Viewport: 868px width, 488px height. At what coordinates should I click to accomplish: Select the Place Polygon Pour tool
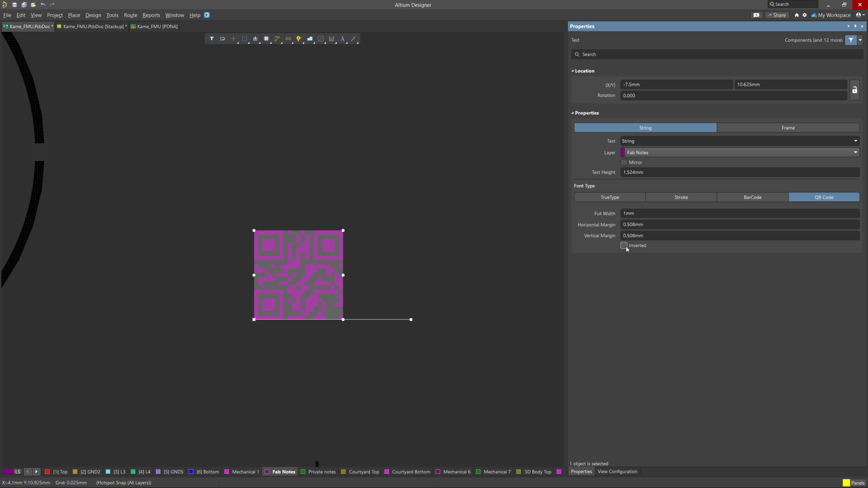click(310, 39)
